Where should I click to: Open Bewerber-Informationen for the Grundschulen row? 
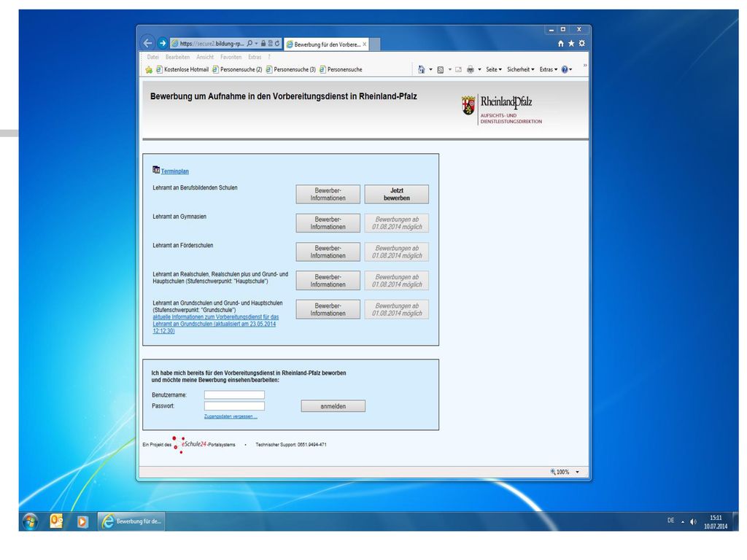328,309
